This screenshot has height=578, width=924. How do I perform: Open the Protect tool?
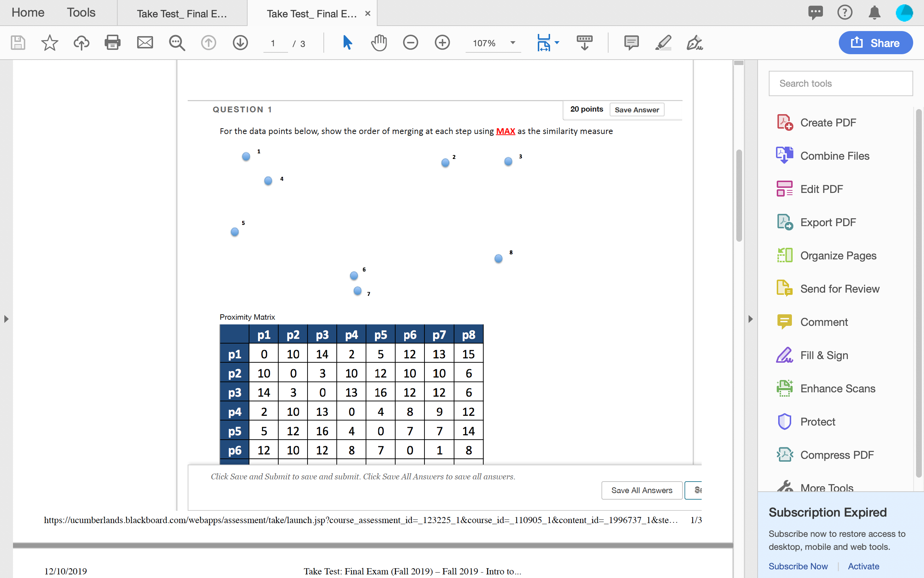[x=806, y=422]
